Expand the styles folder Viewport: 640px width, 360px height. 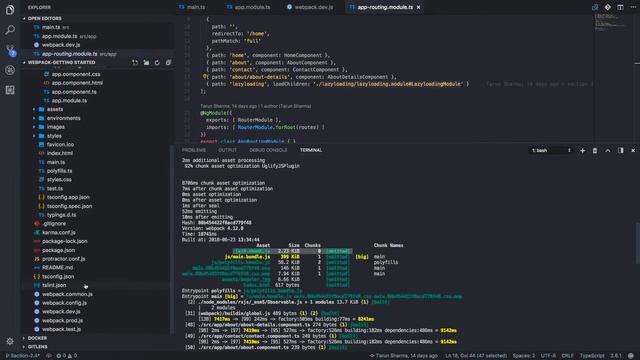pyautogui.click(x=54, y=136)
